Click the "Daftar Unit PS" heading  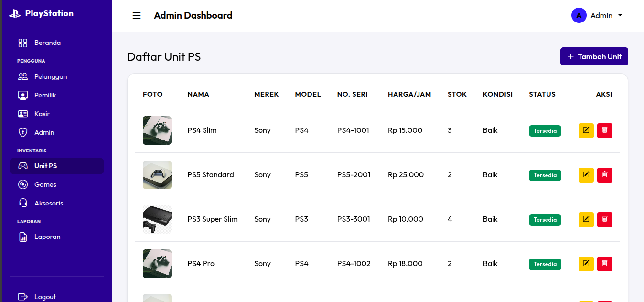tap(164, 57)
